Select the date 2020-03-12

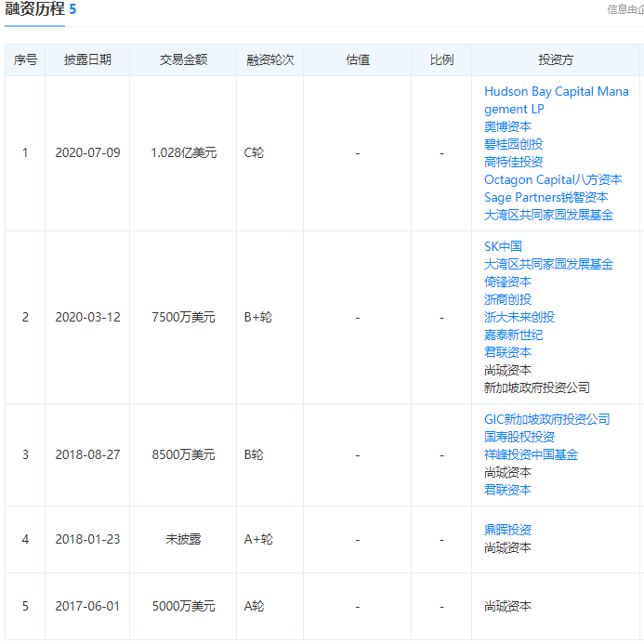click(x=87, y=318)
